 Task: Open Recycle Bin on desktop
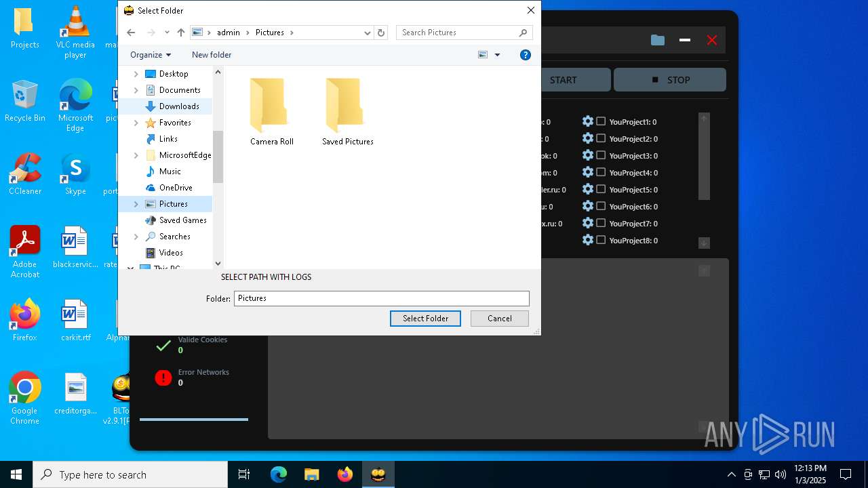(x=25, y=101)
